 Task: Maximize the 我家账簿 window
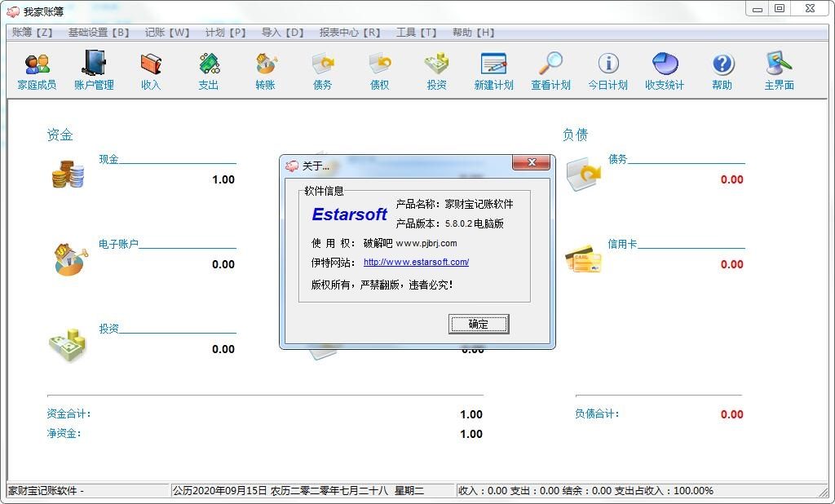click(x=779, y=8)
